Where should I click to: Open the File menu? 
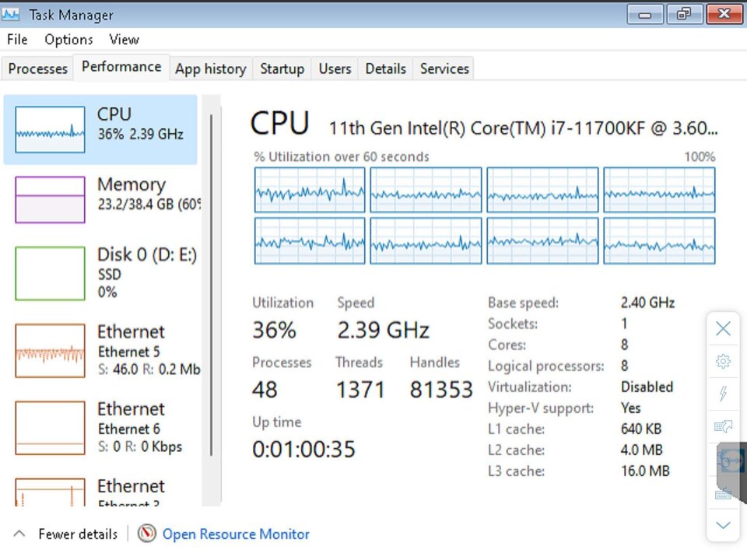(x=17, y=40)
